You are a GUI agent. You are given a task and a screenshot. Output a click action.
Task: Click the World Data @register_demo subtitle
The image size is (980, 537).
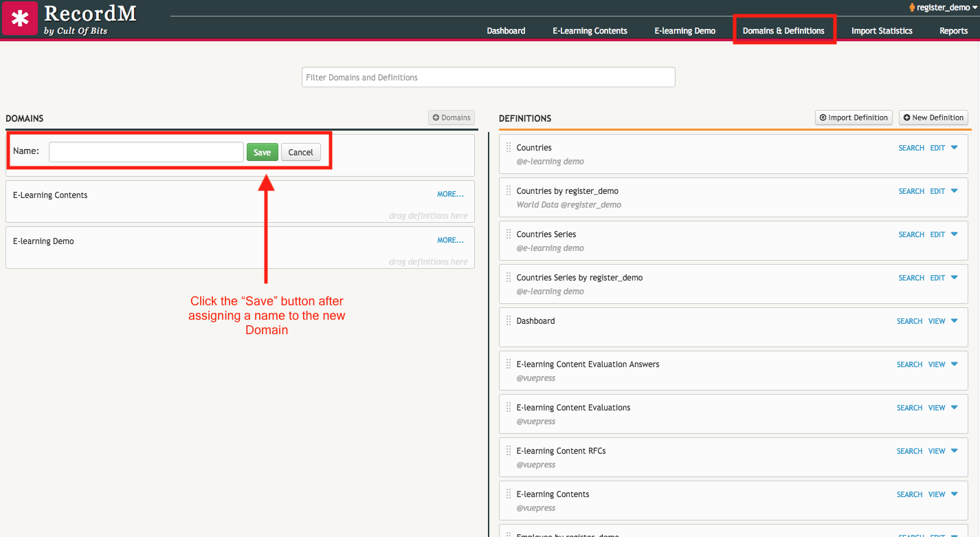[x=569, y=205]
